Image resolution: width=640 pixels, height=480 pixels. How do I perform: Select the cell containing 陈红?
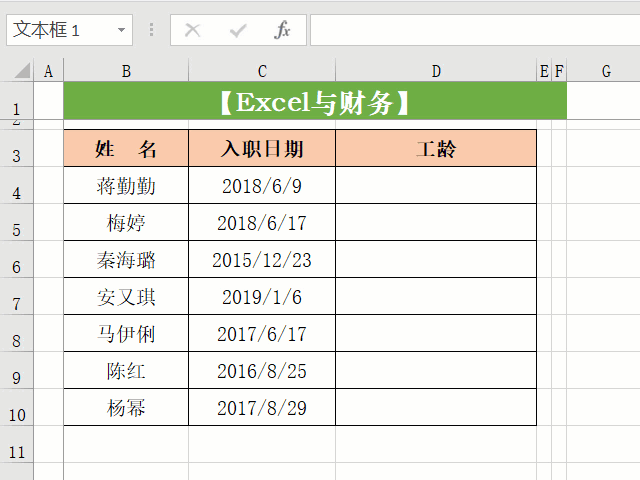126,371
